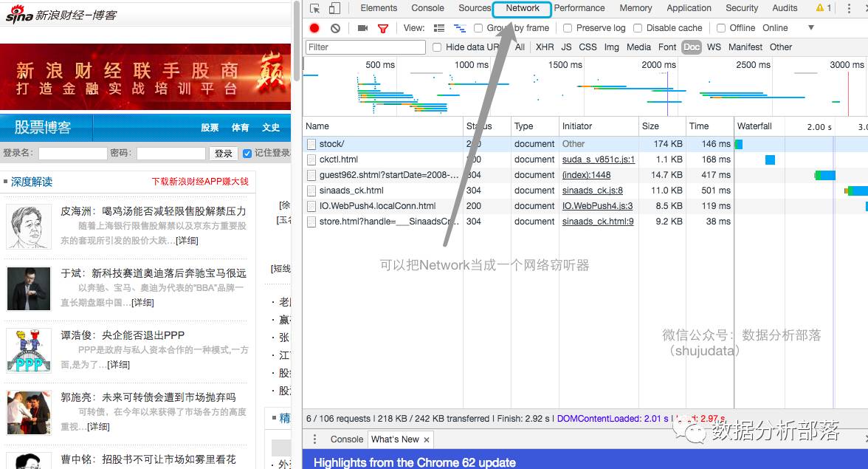
Task: Open initiator link sinaads_ck.html:9
Action: [598, 222]
